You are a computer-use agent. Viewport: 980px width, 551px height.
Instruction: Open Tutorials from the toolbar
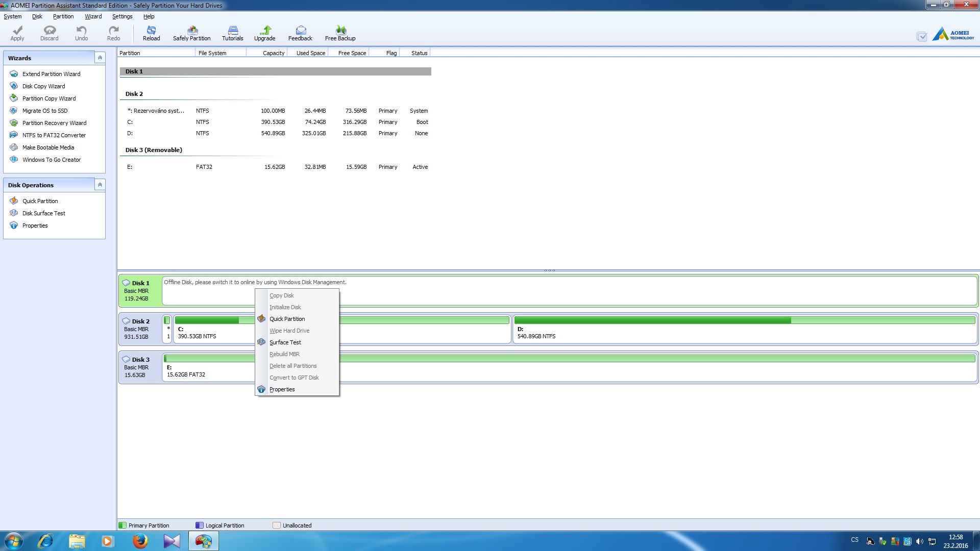233,33
